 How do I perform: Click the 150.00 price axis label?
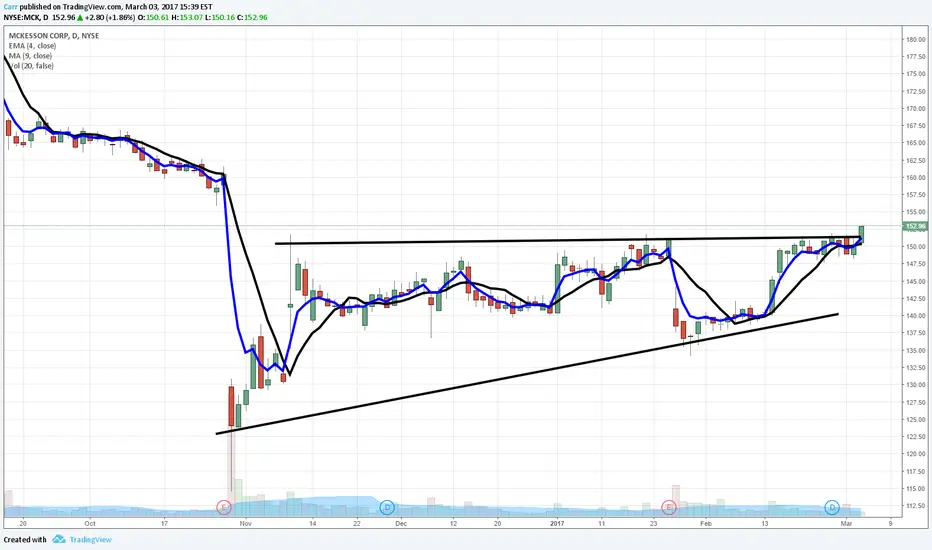pyautogui.click(x=915, y=247)
